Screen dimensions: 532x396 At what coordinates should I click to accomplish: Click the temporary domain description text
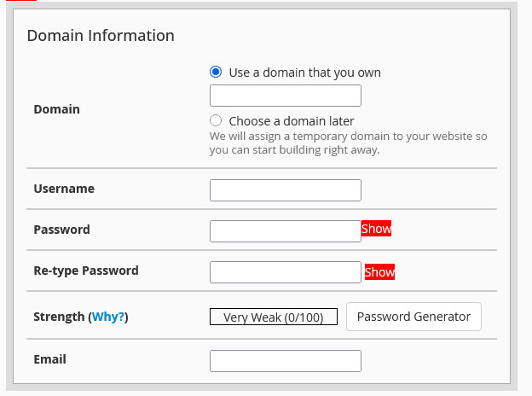tap(348, 143)
